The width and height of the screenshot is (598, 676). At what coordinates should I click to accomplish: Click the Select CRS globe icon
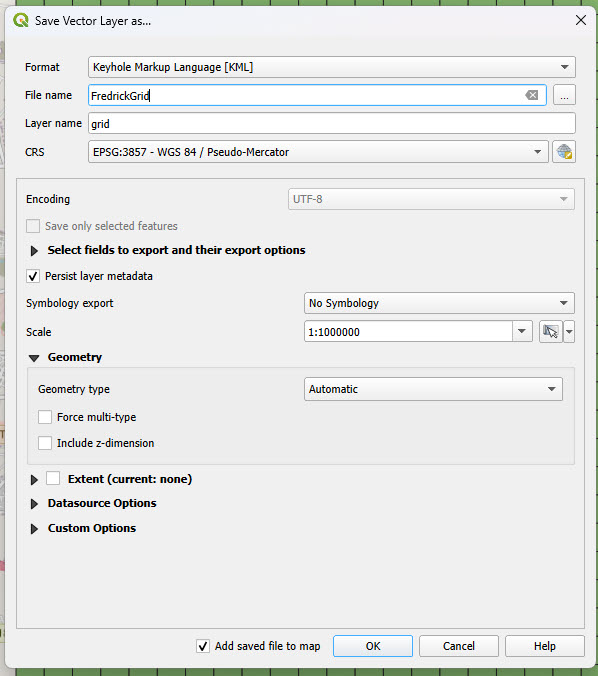[x=564, y=152]
